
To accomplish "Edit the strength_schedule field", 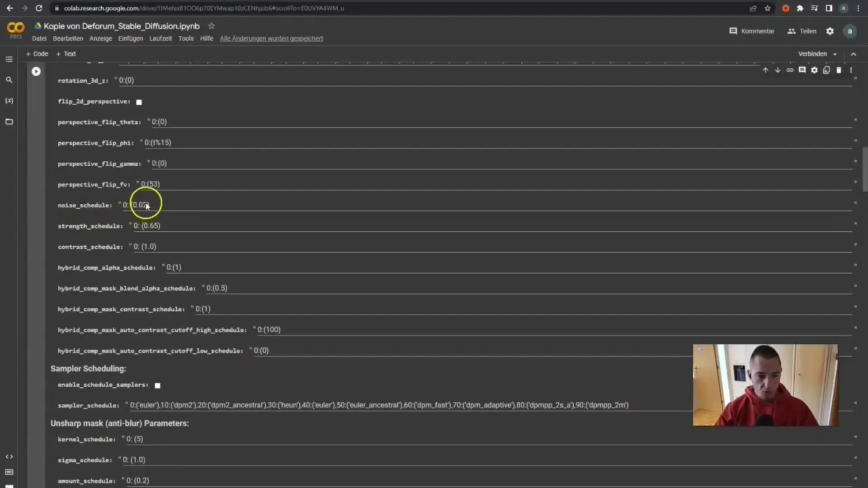I will pyautogui.click(x=492, y=226).
